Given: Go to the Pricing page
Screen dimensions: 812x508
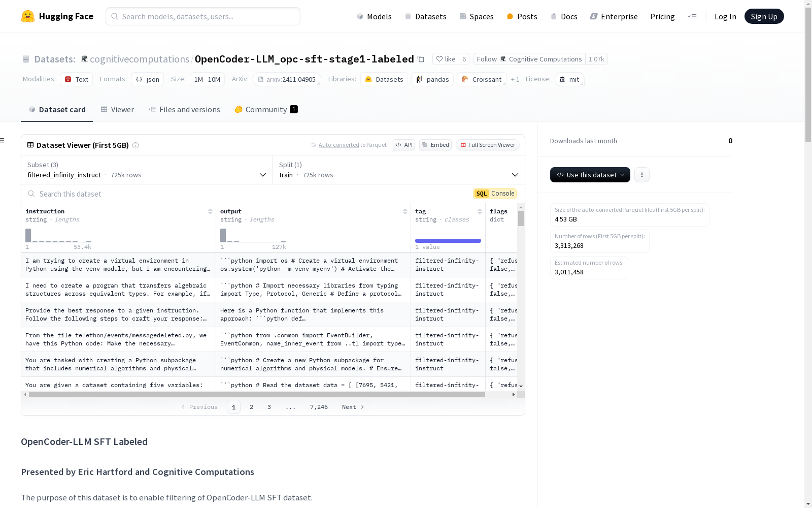Looking at the screenshot, I should (x=662, y=16).
